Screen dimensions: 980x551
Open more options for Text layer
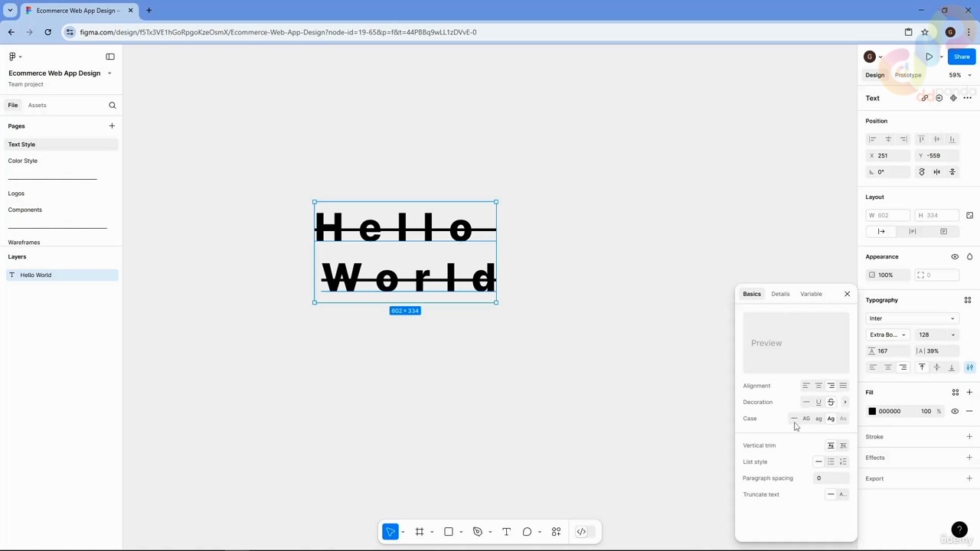[x=968, y=98]
